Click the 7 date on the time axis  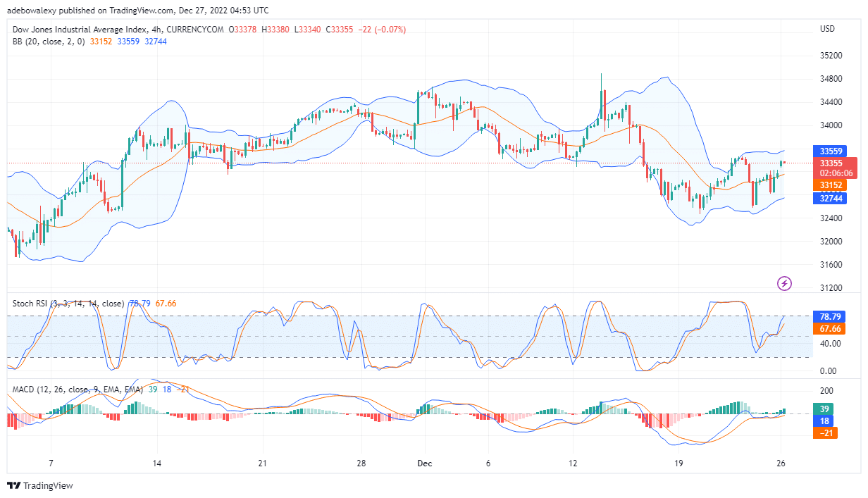(51, 463)
